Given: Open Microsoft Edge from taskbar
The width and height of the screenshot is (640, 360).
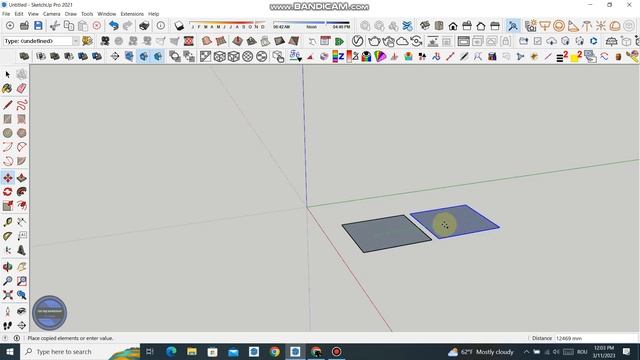Looking at the screenshot, I should pyautogui.click(x=171, y=351).
